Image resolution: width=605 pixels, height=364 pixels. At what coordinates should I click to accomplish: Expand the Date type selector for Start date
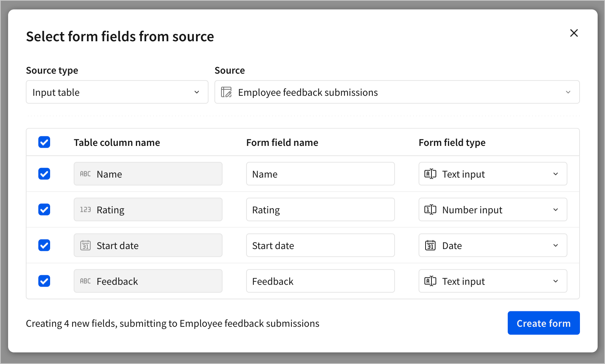[x=556, y=245]
